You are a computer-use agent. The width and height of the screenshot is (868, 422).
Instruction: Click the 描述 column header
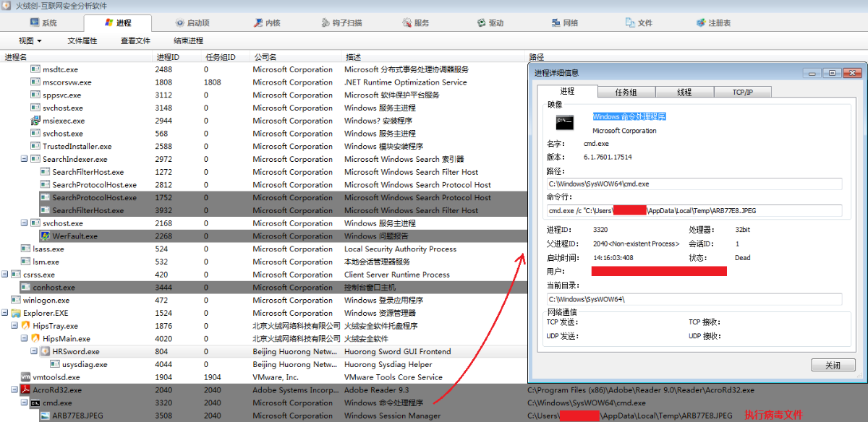coord(434,57)
